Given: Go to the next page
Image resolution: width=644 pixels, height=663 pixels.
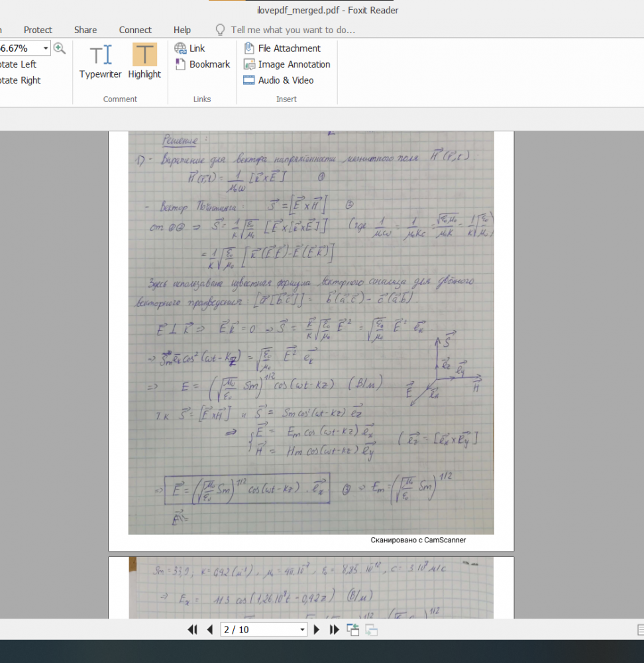Looking at the screenshot, I should point(317,630).
